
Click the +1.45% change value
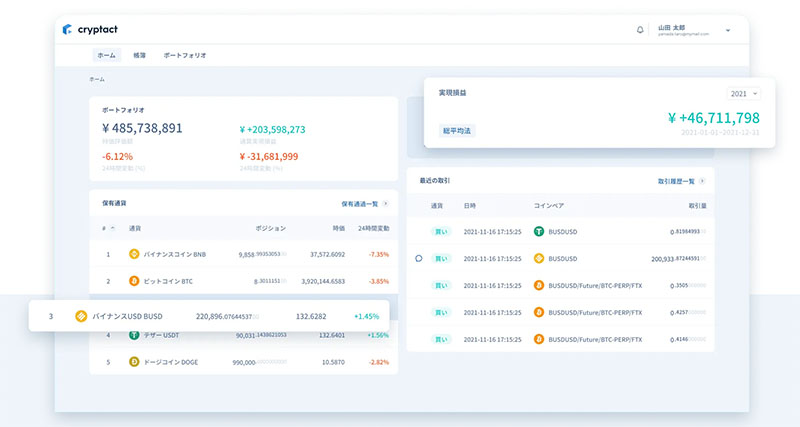point(366,316)
